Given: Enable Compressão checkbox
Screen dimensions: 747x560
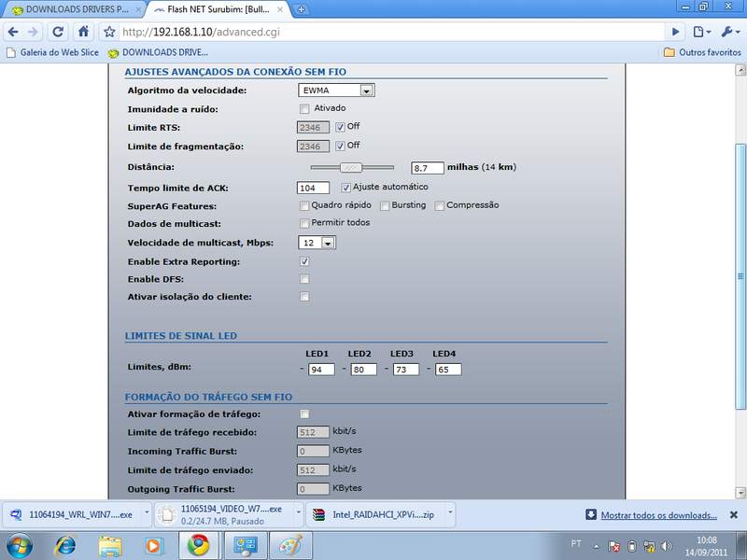Looking at the screenshot, I should point(439,205).
